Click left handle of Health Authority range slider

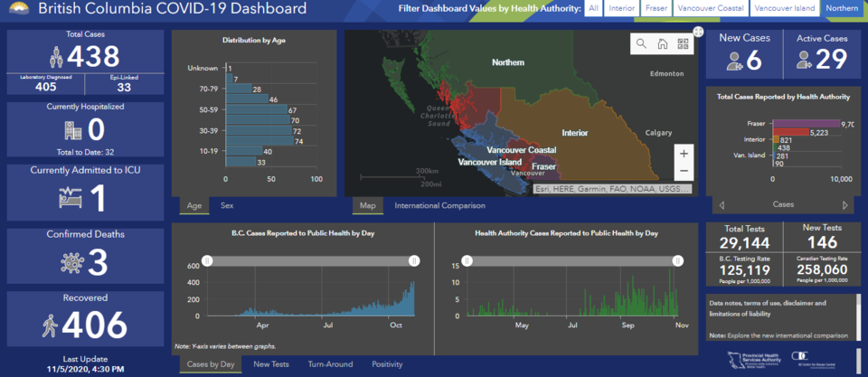(467, 261)
